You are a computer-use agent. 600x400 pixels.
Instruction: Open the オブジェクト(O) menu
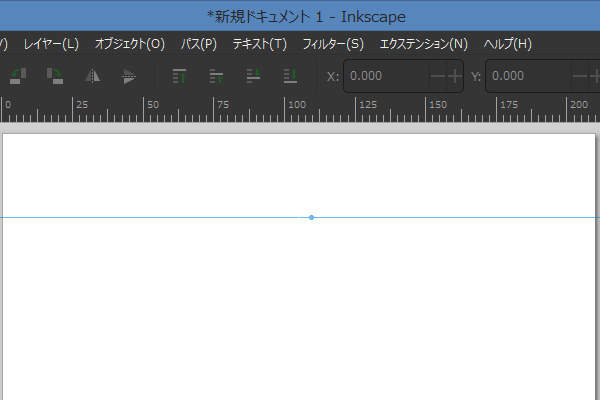130,44
